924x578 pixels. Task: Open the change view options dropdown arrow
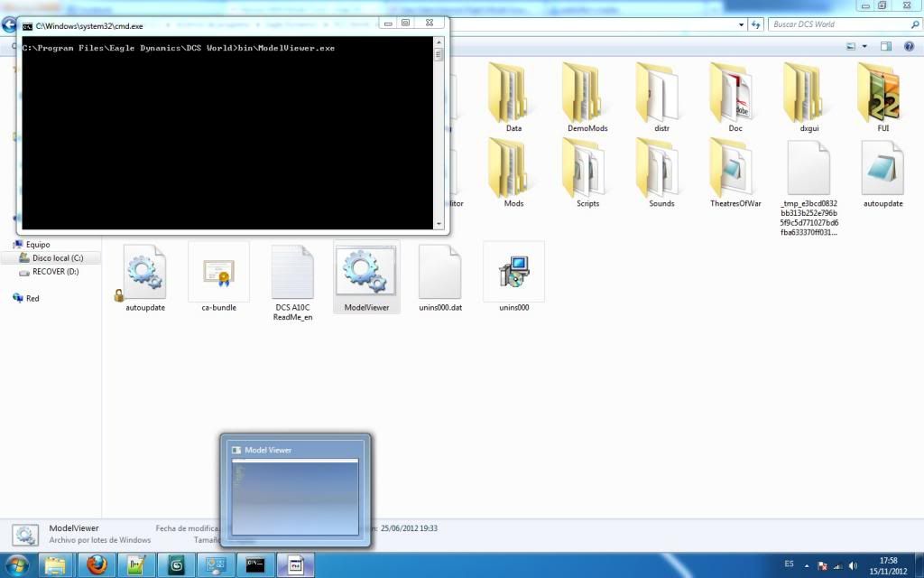point(864,46)
